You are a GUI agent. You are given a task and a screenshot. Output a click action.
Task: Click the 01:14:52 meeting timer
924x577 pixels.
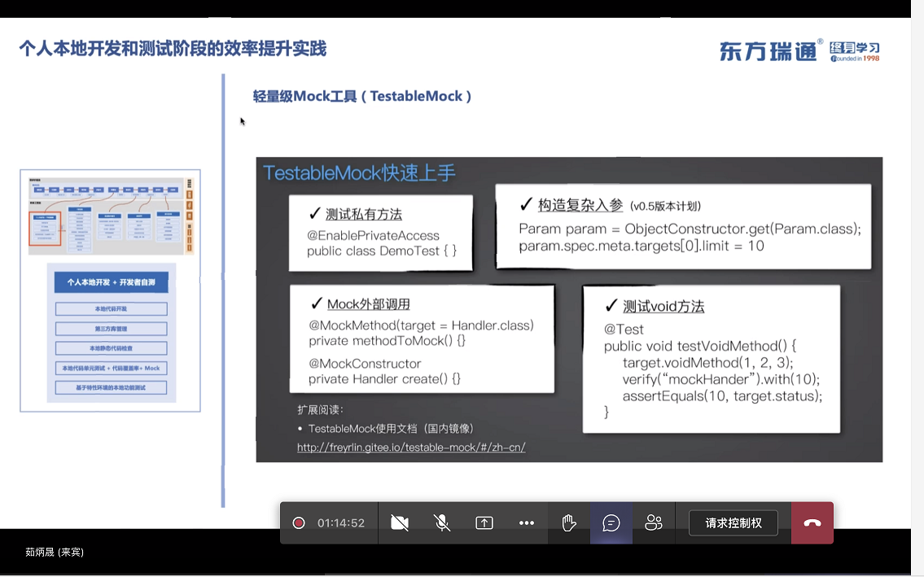pos(340,522)
